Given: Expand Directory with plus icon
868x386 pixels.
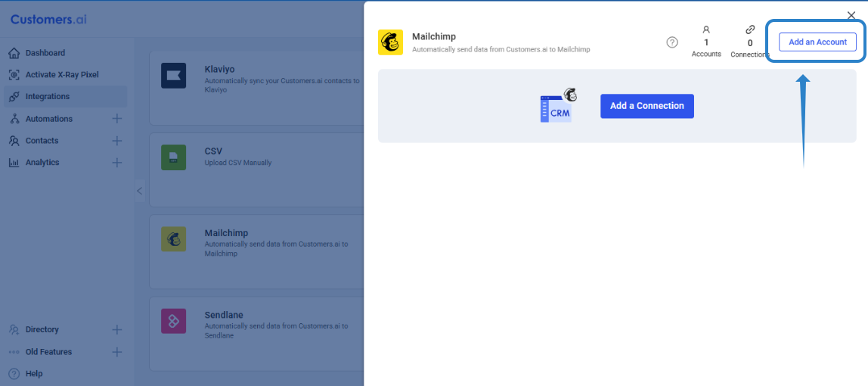Looking at the screenshot, I should point(116,329).
